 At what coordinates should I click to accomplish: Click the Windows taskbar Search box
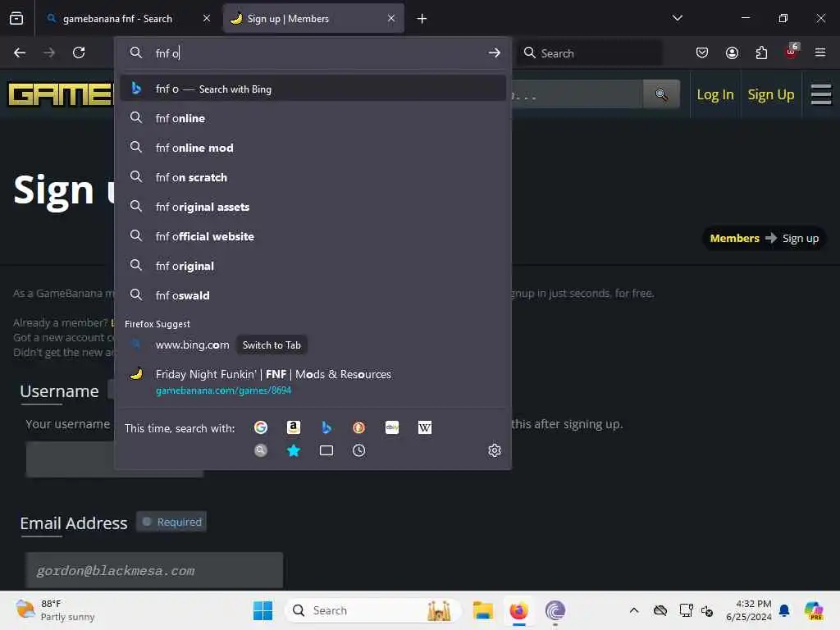coord(373,610)
